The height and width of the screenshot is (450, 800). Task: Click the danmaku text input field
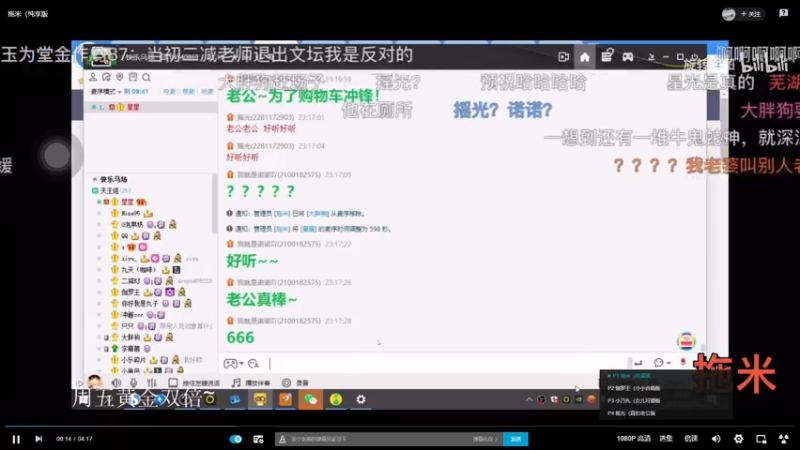tap(380, 439)
